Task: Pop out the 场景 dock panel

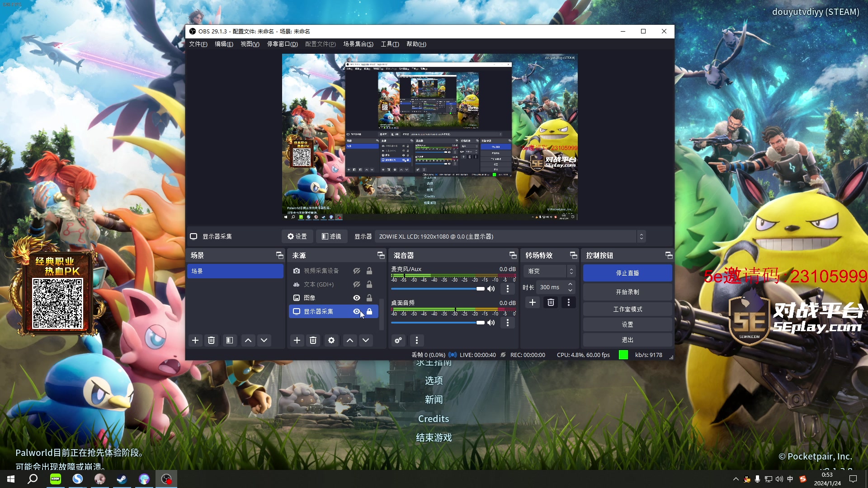Action: pos(280,255)
